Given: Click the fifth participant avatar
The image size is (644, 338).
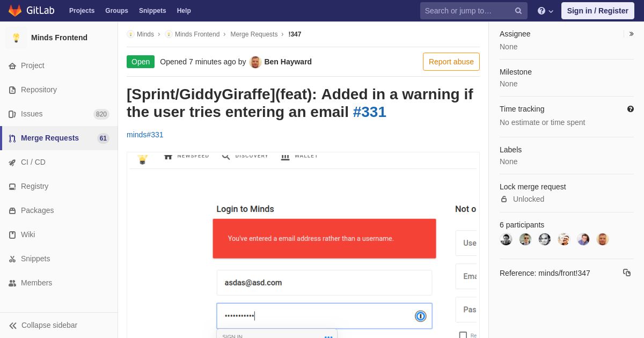Looking at the screenshot, I should pyautogui.click(x=583, y=239).
